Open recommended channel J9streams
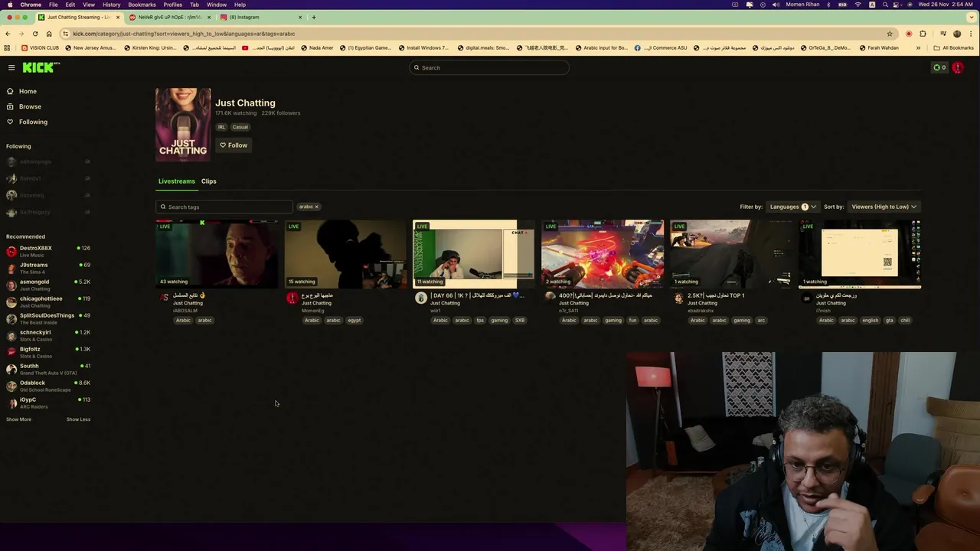 click(48, 268)
